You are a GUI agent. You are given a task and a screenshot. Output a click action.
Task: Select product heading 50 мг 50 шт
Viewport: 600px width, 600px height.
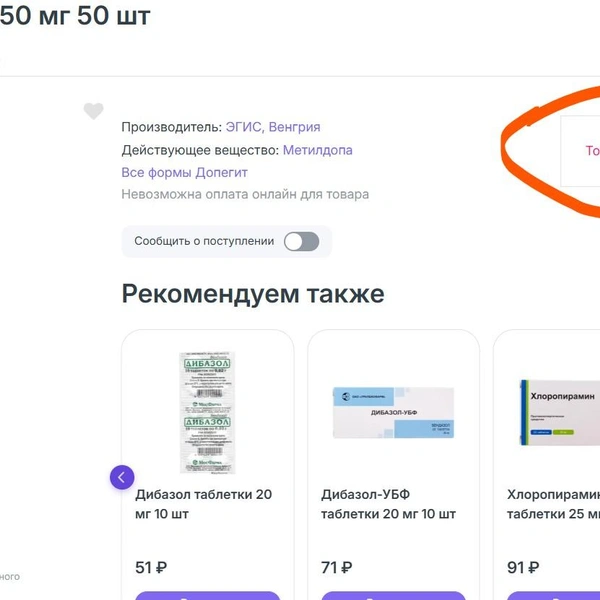click(x=75, y=16)
